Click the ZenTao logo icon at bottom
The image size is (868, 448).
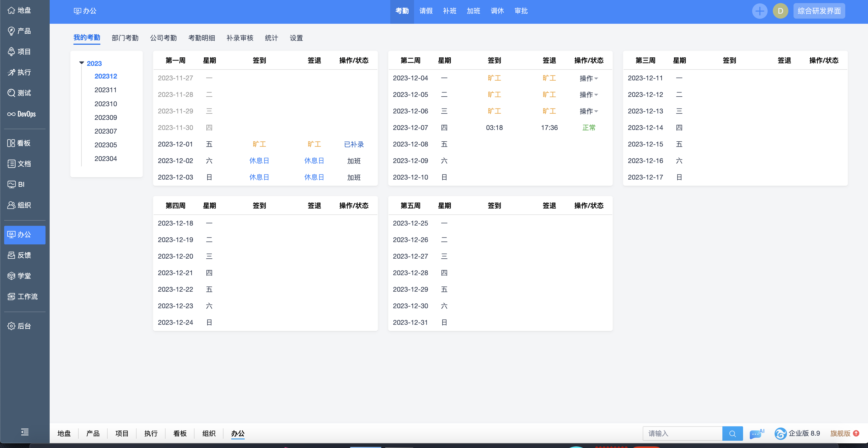pos(780,434)
